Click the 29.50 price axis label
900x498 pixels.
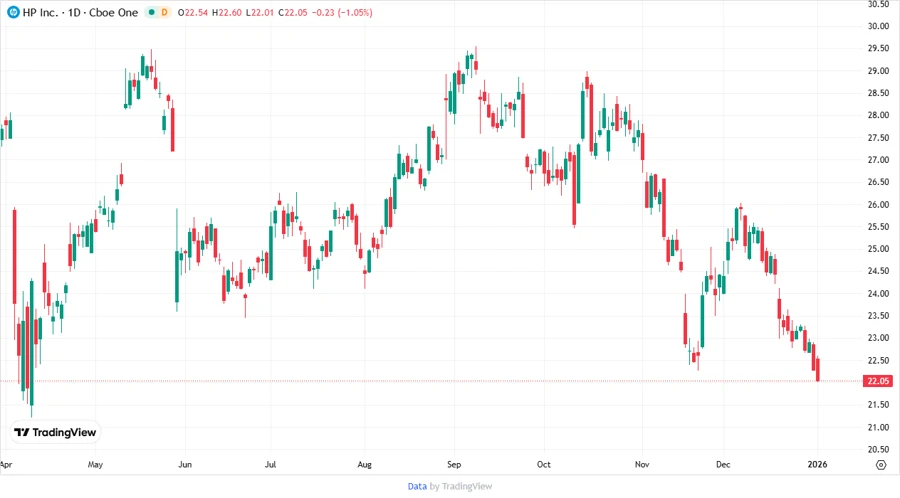click(878, 48)
